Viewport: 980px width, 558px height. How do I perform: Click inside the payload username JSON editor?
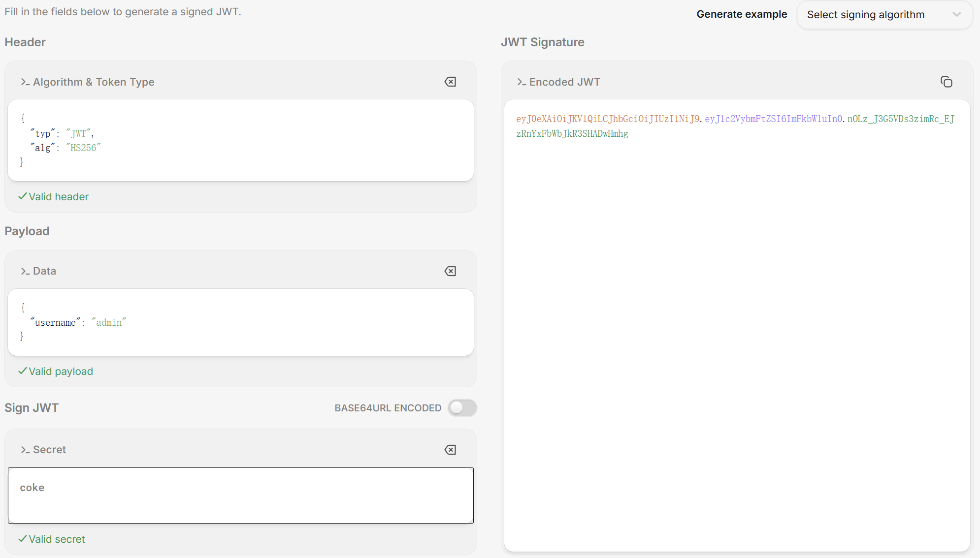click(240, 322)
